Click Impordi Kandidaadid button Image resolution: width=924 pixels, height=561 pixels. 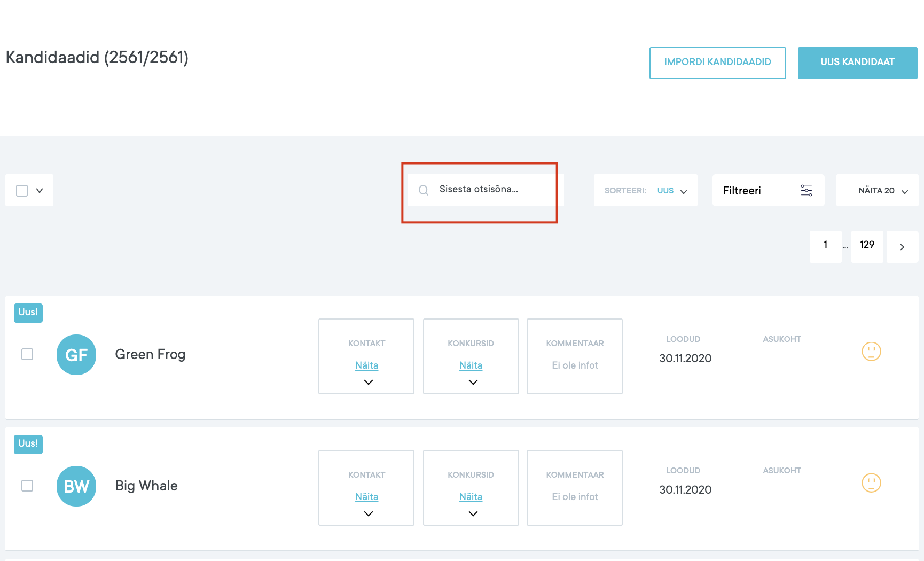point(717,63)
